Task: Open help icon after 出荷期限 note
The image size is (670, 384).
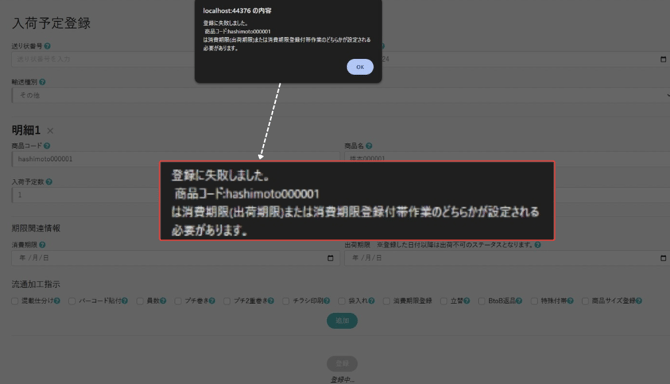Action: coord(538,245)
